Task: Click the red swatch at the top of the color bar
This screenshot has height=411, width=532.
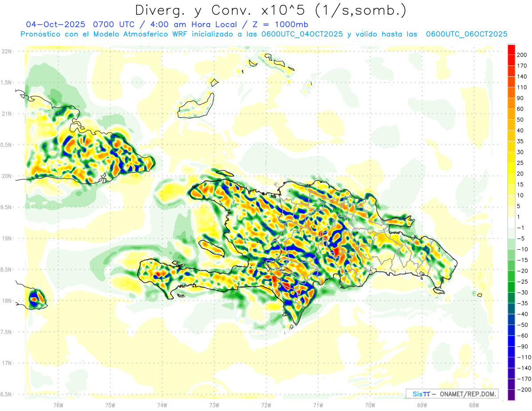Action: 511,50
